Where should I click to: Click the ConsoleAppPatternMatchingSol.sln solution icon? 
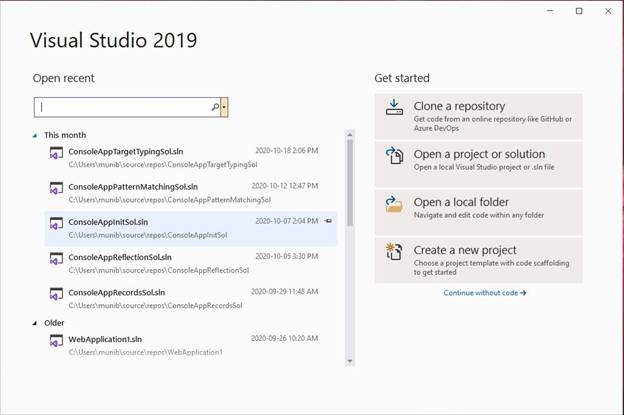click(x=57, y=189)
